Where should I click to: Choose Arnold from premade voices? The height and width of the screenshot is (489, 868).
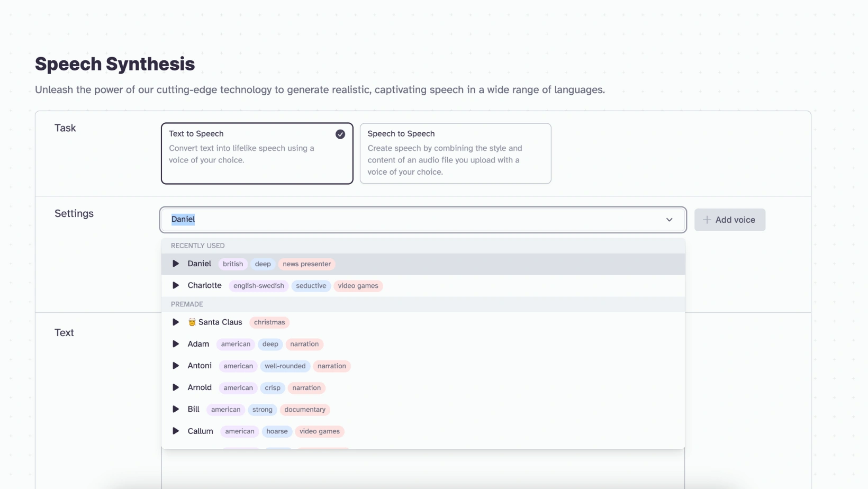(x=423, y=387)
